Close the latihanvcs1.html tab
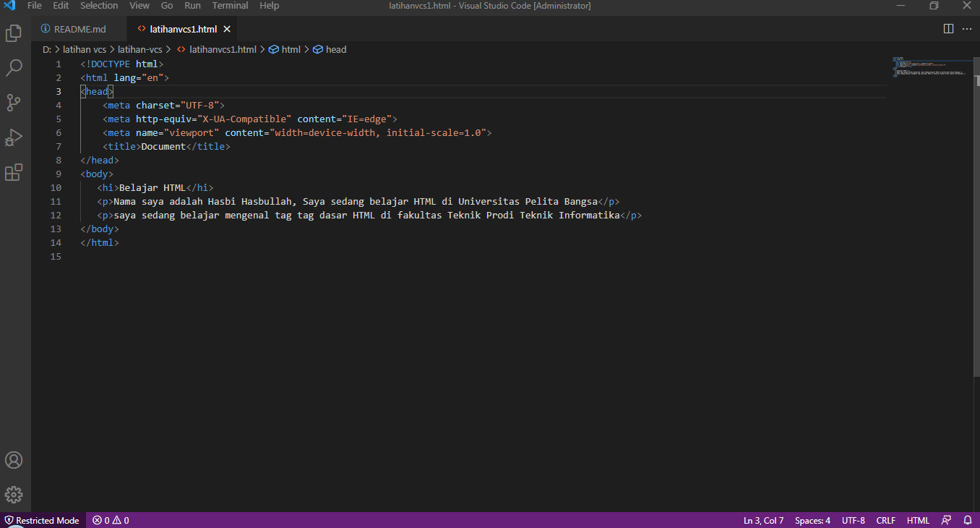This screenshot has height=528, width=980. pyautogui.click(x=227, y=30)
